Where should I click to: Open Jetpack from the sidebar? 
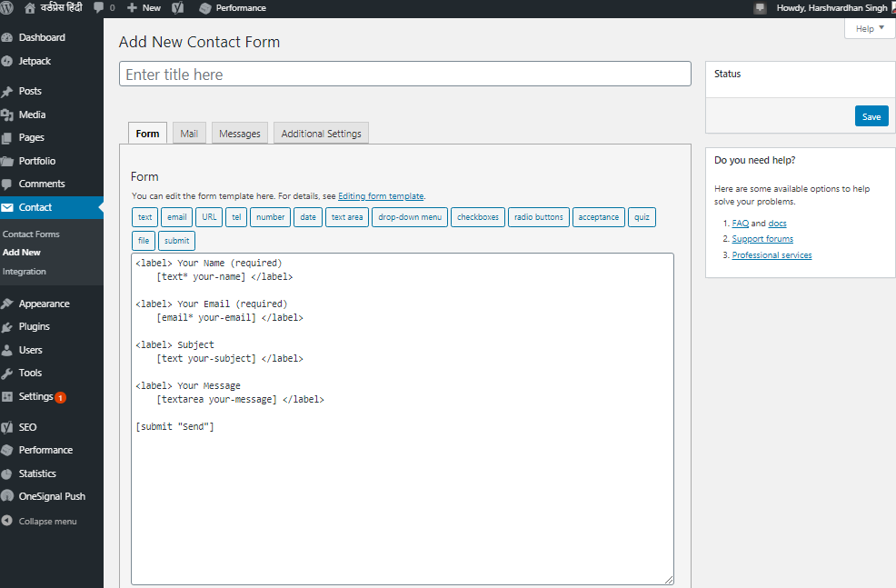tap(35, 61)
